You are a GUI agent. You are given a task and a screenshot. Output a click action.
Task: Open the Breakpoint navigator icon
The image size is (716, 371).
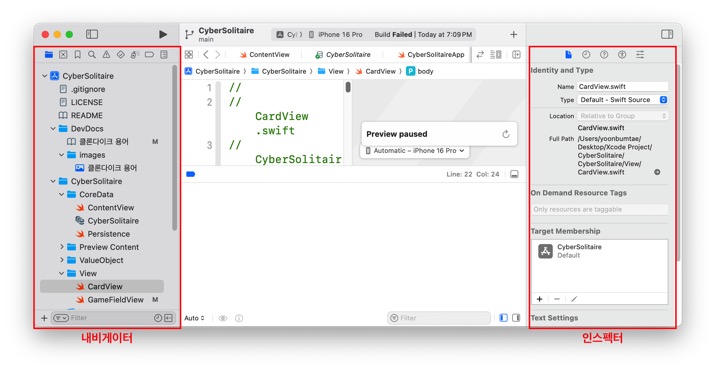(149, 54)
